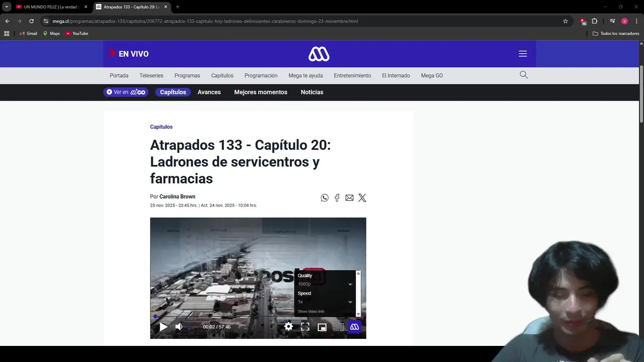Mute the video player volume
644x362 pixels.
click(x=179, y=327)
